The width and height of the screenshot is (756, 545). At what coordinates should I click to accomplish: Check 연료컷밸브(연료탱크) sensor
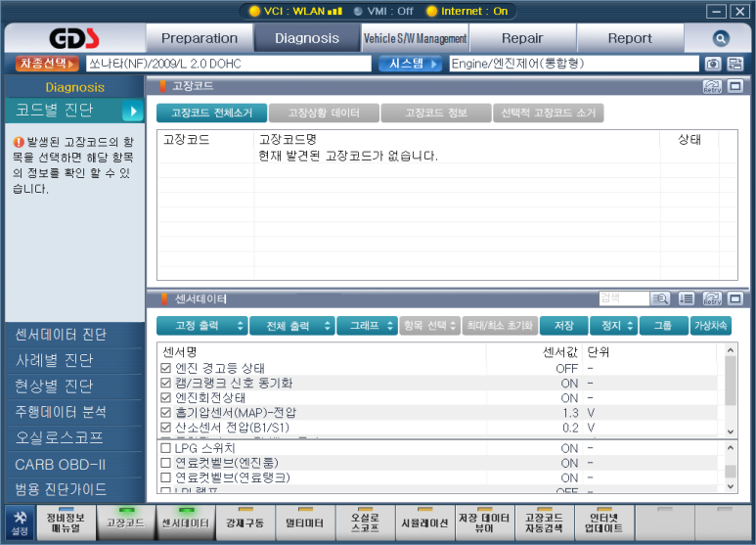coord(166,477)
